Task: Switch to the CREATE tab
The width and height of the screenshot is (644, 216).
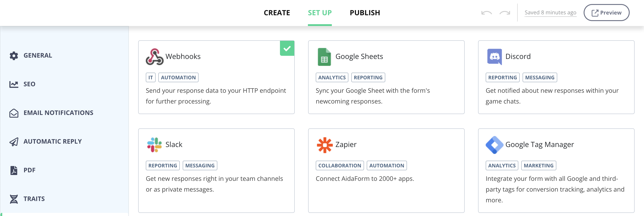Action: coord(277,13)
